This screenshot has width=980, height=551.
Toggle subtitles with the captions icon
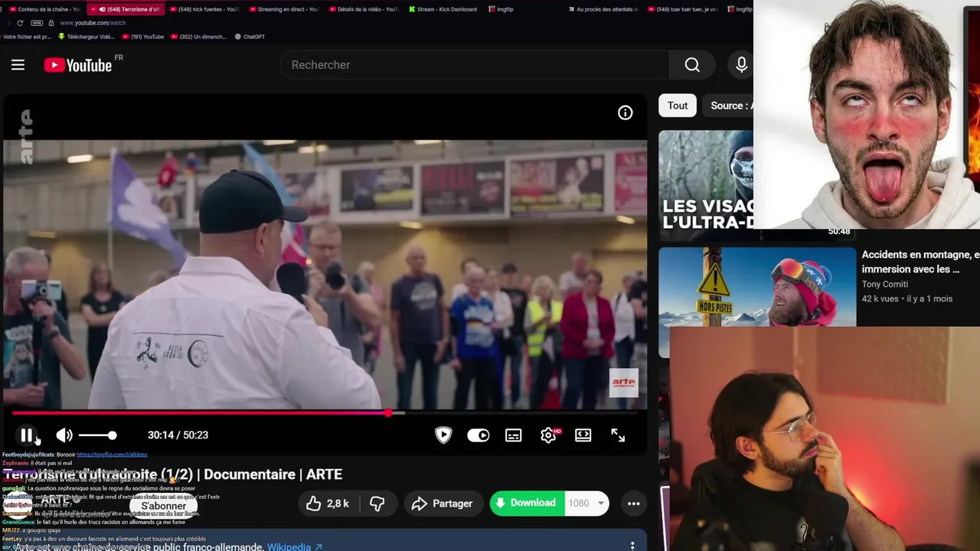[x=514, y=435]
